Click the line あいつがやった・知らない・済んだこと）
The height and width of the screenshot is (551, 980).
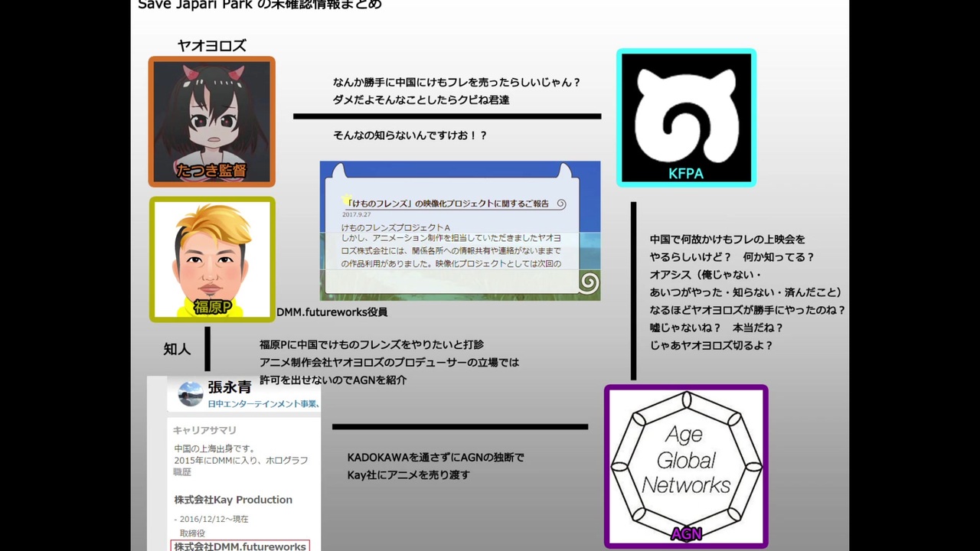(x=746, y=292)
